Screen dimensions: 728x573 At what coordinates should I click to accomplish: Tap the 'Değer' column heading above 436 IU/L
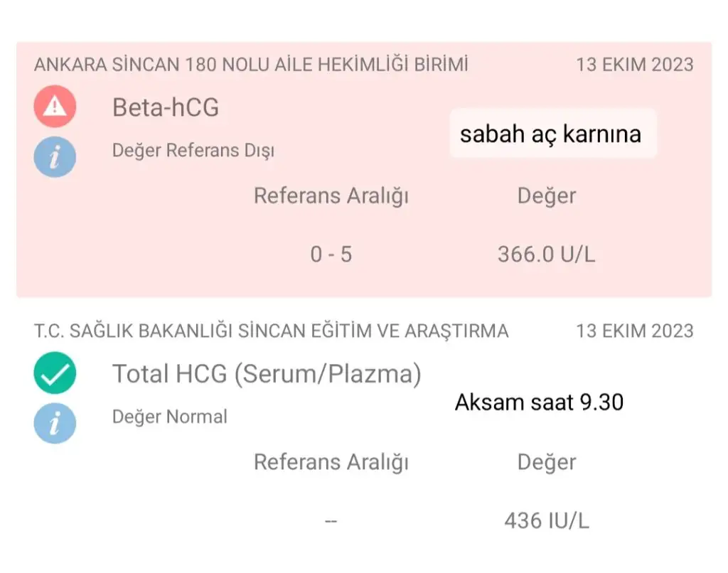click(546, 462)
